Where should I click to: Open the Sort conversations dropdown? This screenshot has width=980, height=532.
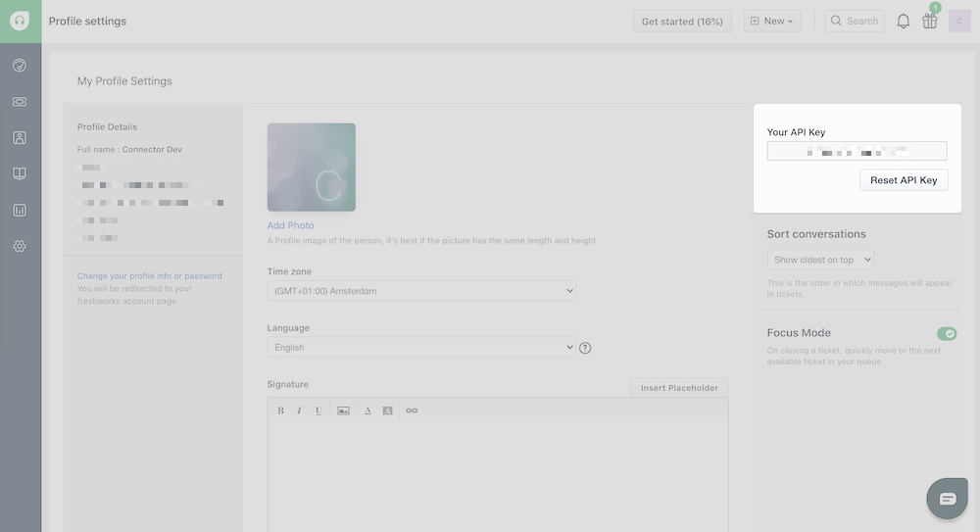coord(819,260)
